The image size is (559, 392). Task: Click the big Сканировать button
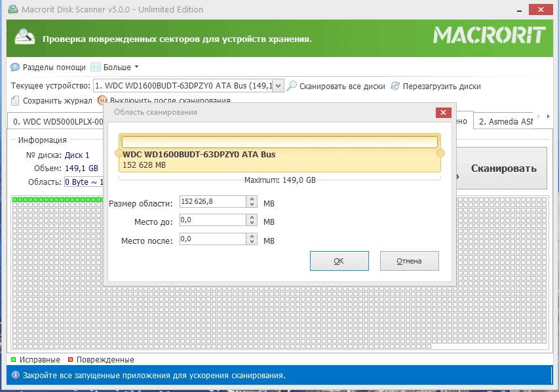coord(503,168)
